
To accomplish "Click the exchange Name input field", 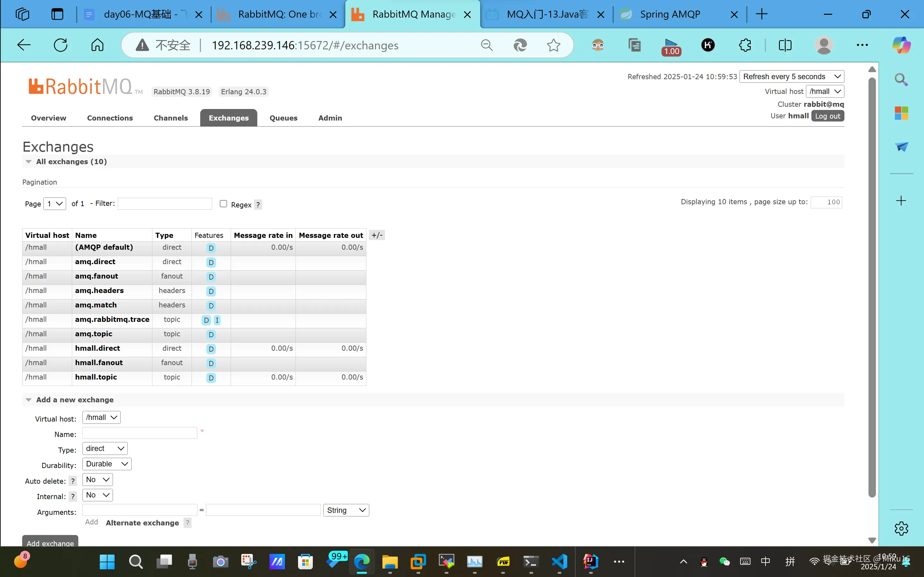I will coord(140,433).
